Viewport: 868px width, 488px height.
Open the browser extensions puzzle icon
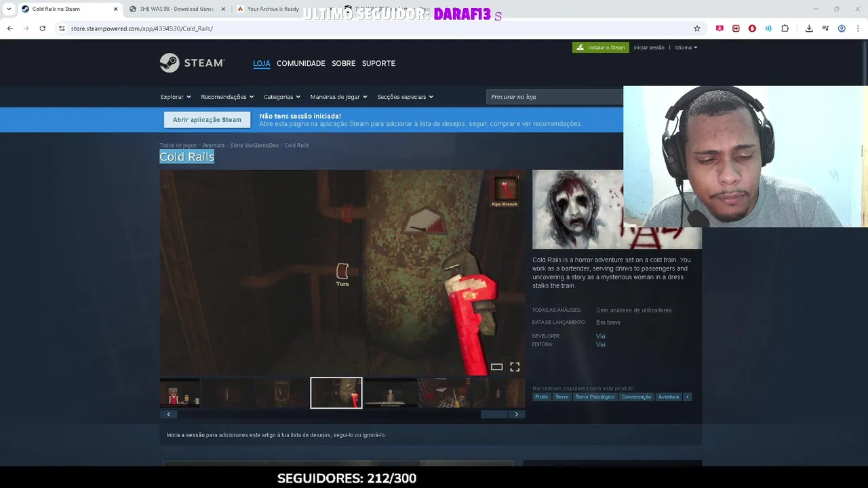pos(785,28)
